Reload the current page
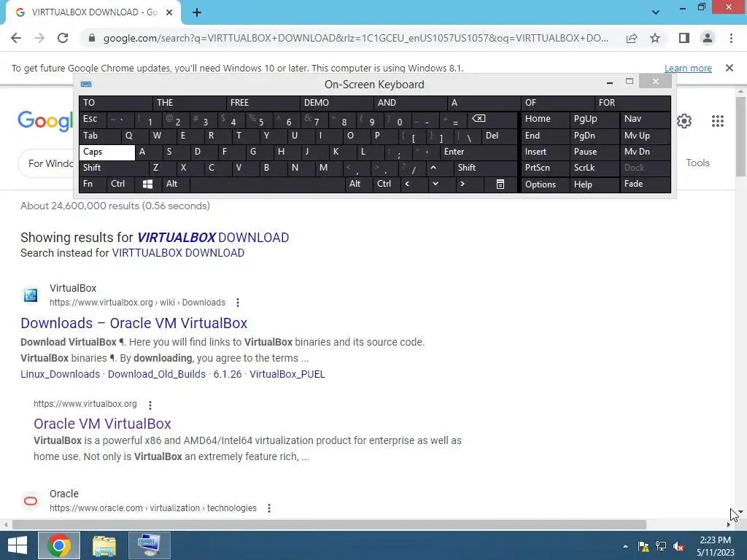747x560 pixels. click(63, 38)
